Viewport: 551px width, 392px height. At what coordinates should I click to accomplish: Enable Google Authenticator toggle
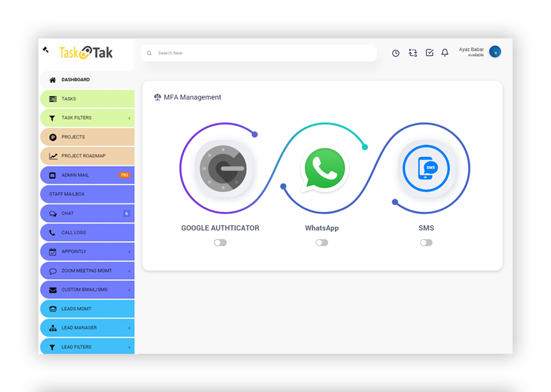coord(221,243)
